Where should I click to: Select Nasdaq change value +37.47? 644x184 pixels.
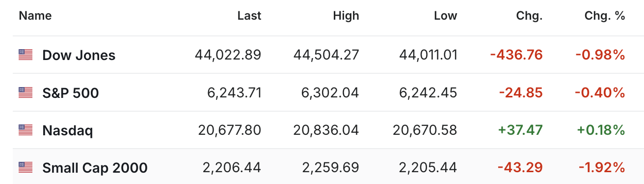520,130
